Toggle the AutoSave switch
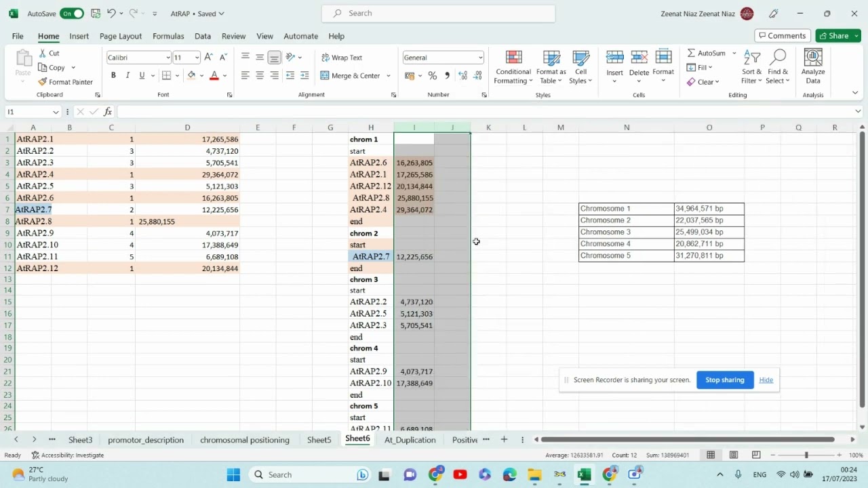The width and height of the screenshot is (868, 488). point(71,14)
